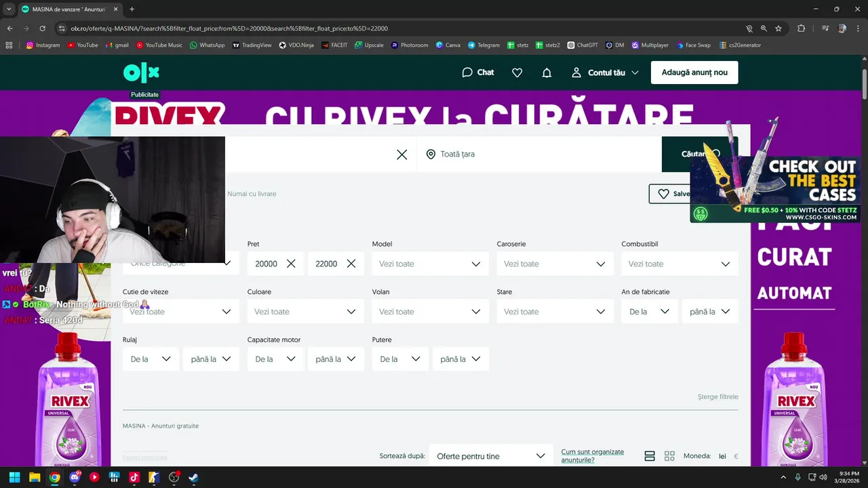The height and width of the screenshot is (488, 868).
Task: Click the Șterge filtrele link
Action: [717, 396]
